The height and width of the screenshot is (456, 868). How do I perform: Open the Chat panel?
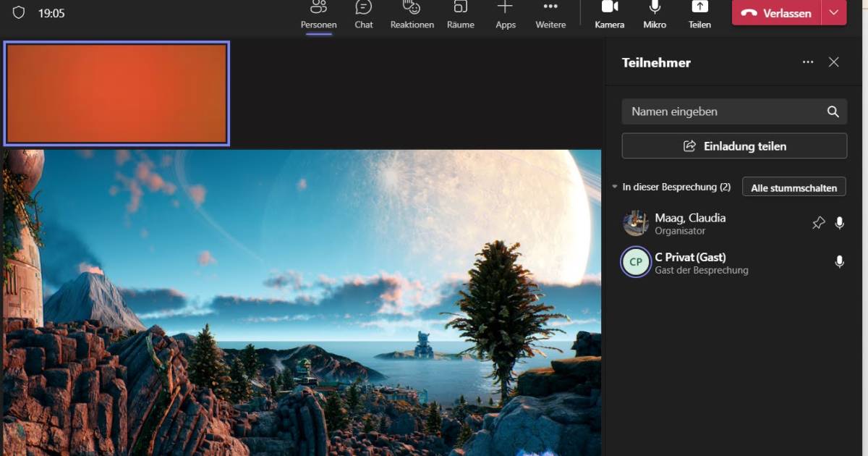[363, 13]
